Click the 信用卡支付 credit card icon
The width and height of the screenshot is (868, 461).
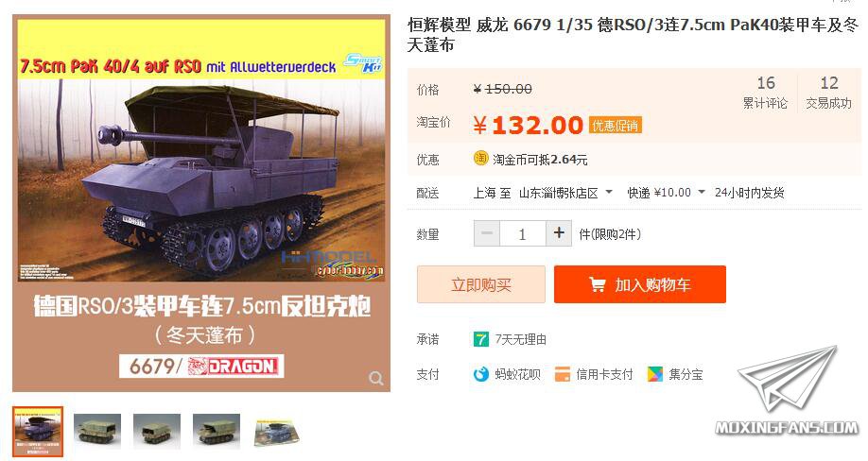[x=563, y=374]
